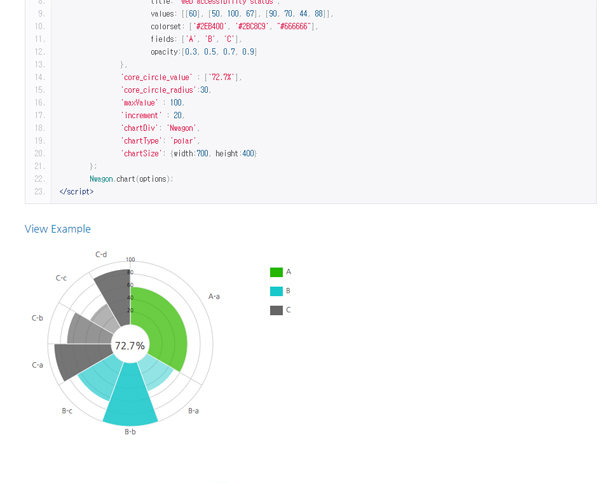This screenshot has width=600, height=483.
Task: Click the 'polar' string in code
Action: (x=183, y=140)
